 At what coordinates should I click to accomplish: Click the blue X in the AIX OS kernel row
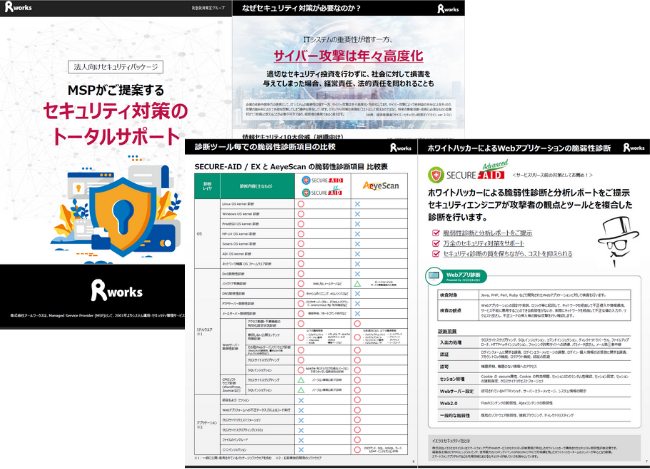357,254
